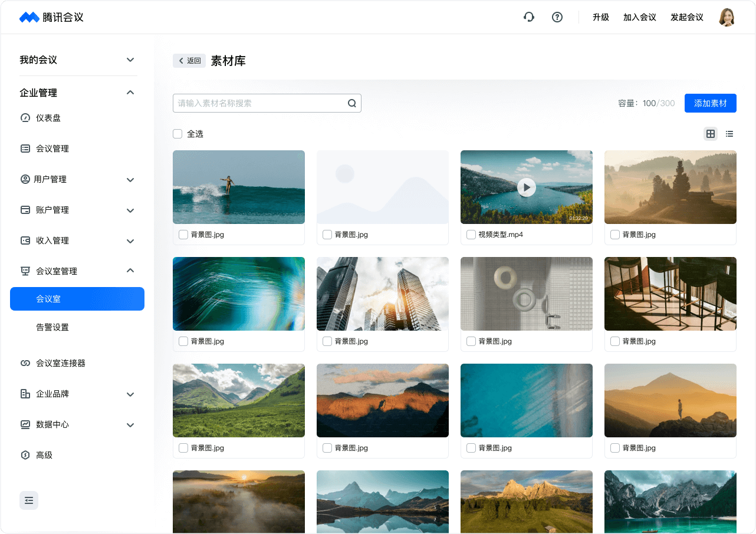
Task: Click the 会议管理 list icon
Action: pos(25,149)
